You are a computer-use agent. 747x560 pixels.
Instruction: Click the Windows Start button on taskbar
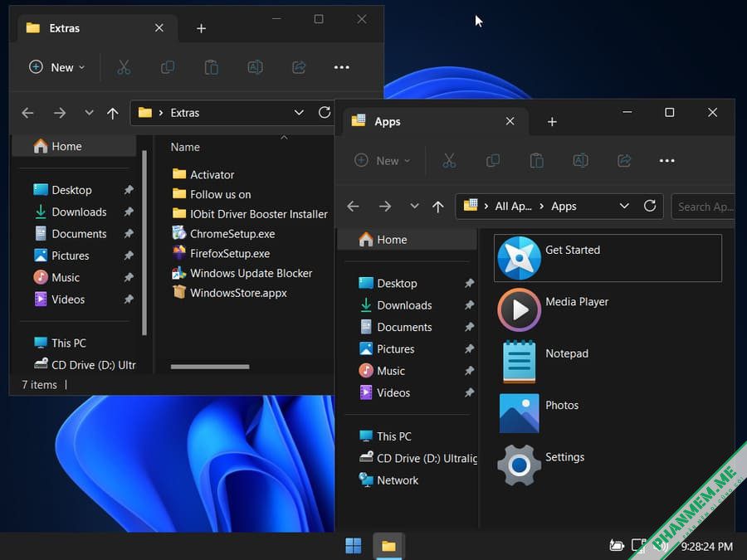[353, 546]
